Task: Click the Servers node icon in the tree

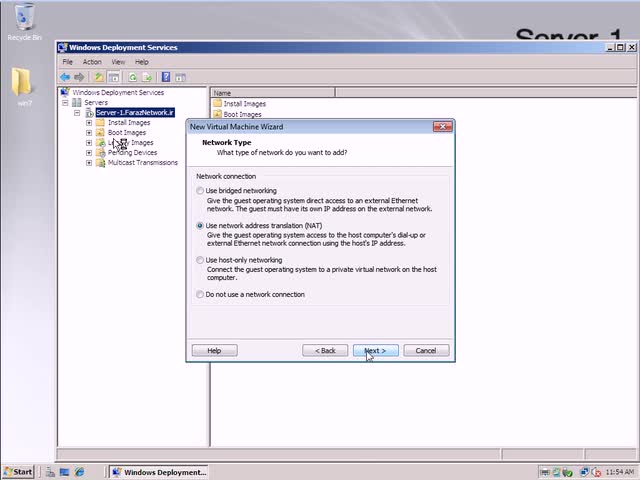Action: pos(76,102)
